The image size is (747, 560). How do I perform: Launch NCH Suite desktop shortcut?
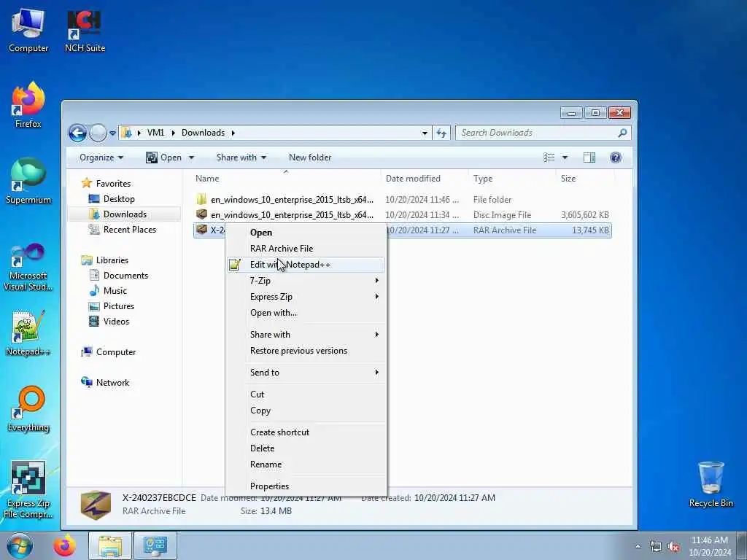pyautogui.click(x=85, y=31)
